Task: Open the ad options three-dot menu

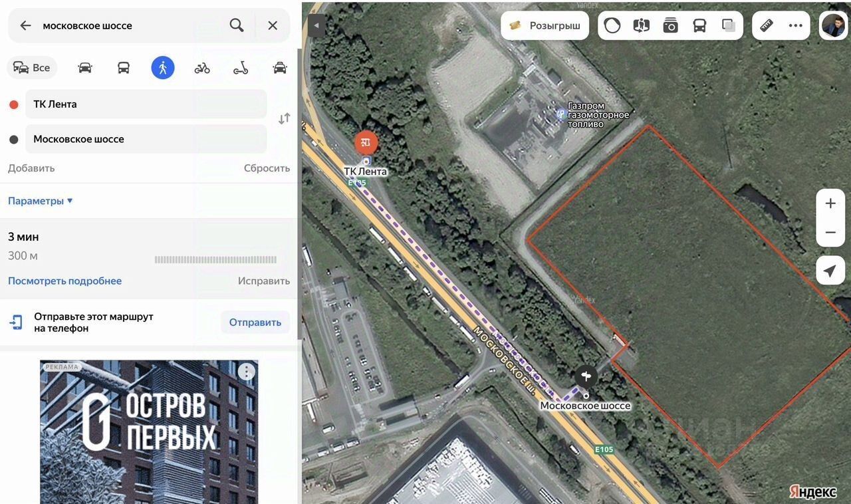Action: [247, 372]
